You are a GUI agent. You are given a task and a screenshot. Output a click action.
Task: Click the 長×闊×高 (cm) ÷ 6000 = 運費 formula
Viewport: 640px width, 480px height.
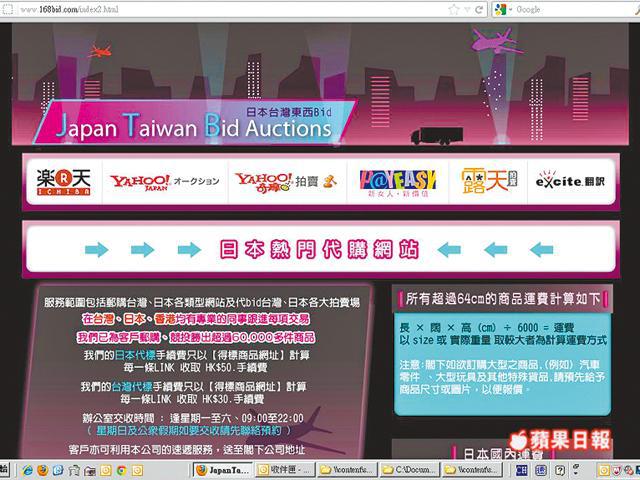pyautogui.click(x=487, y=327)
